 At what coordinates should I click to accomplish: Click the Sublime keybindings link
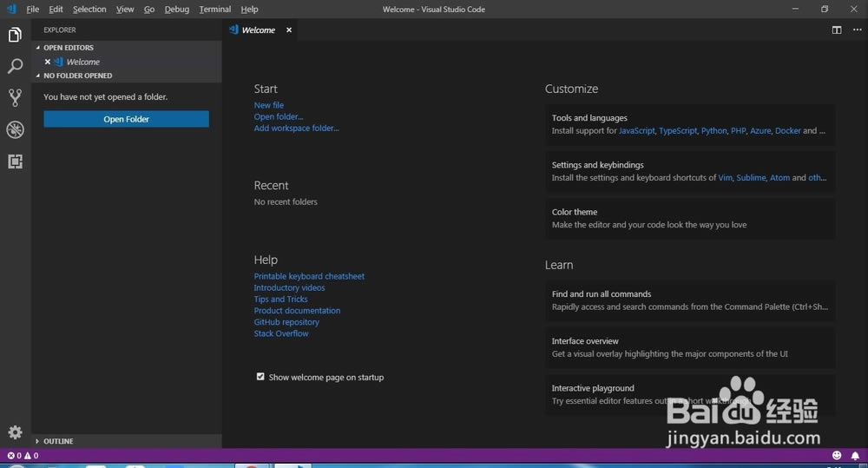coord(751,178)
